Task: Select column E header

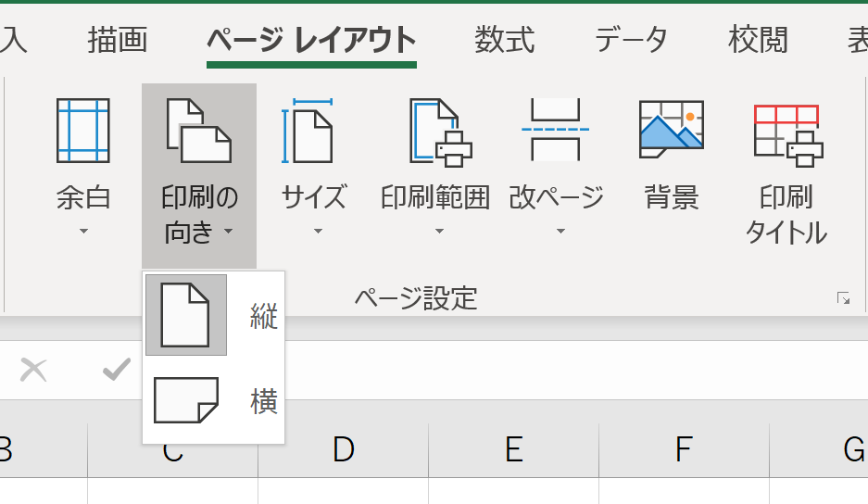Action: [x=514, y=449]
